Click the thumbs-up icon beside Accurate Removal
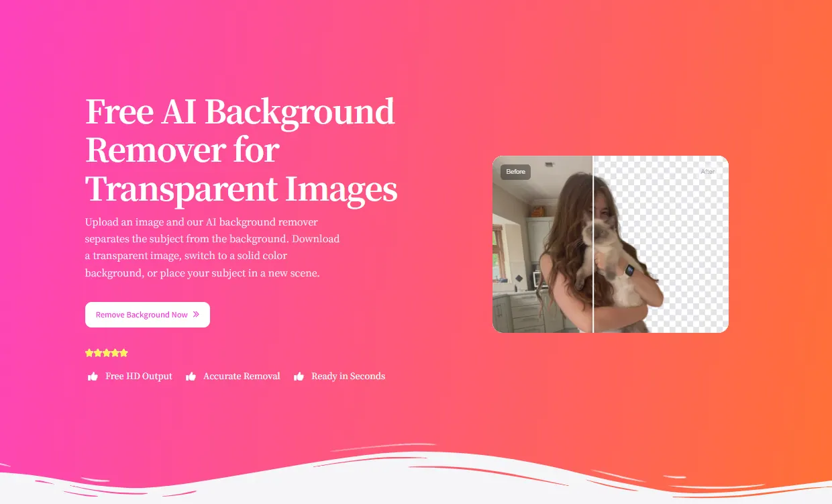Screen dimensions: 832x504 [191, 376]
